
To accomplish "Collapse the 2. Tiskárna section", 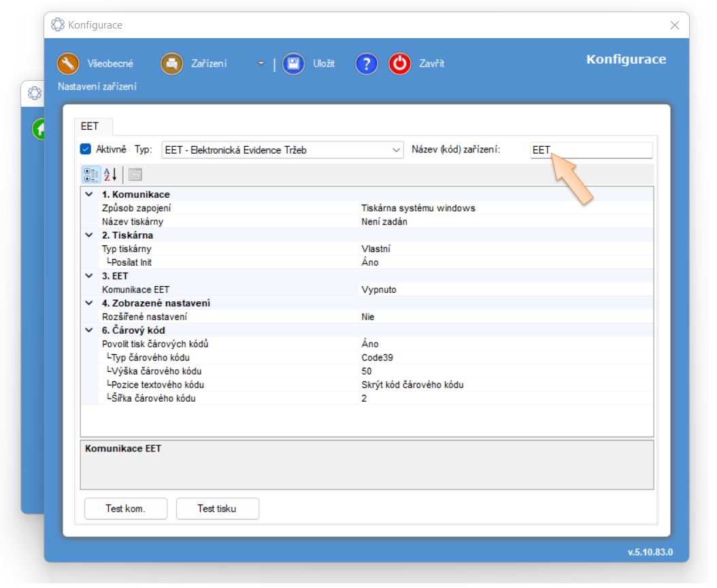I will point(89,235).
